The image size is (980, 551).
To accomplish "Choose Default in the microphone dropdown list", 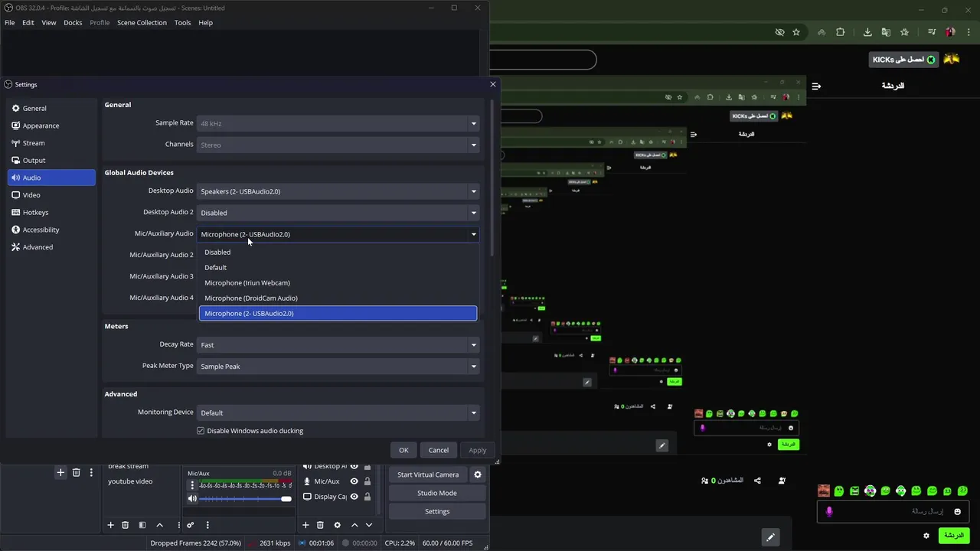I will (x=338, y=267).
